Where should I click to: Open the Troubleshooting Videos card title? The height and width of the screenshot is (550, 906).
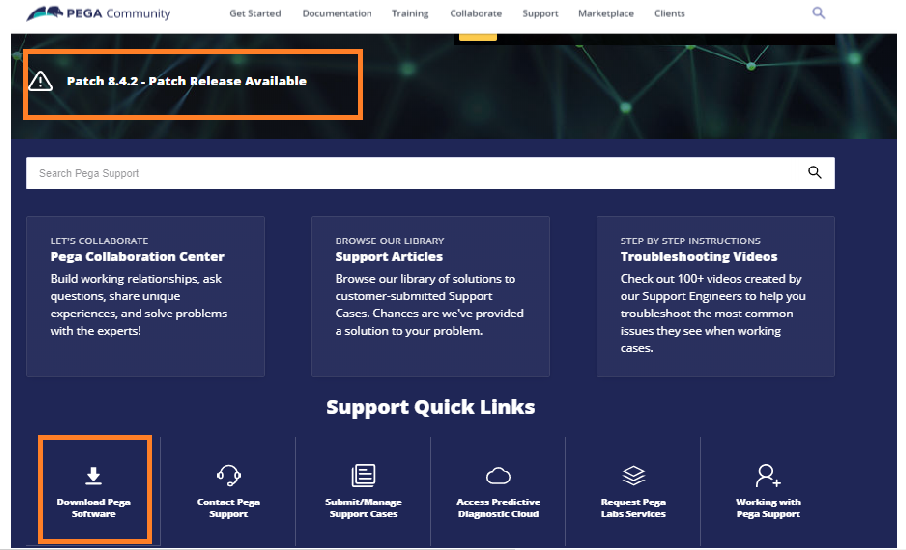pos(699,257)
